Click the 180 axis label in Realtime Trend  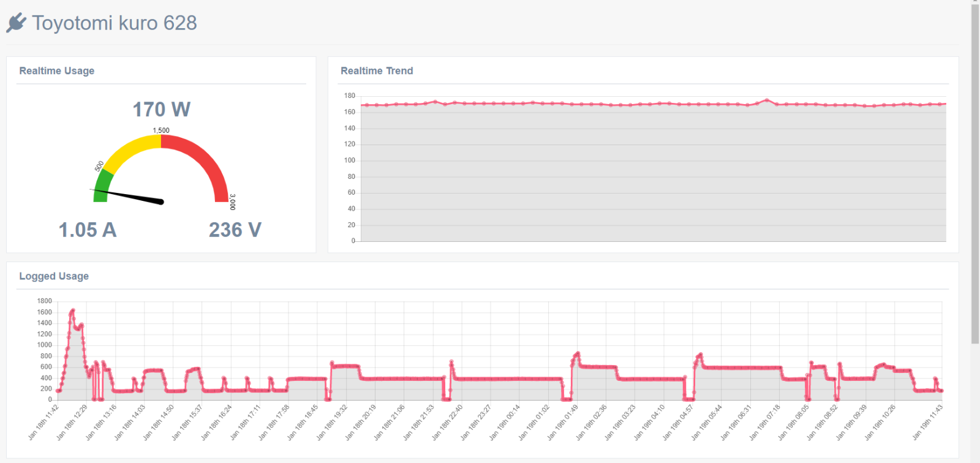coord(350,96)
